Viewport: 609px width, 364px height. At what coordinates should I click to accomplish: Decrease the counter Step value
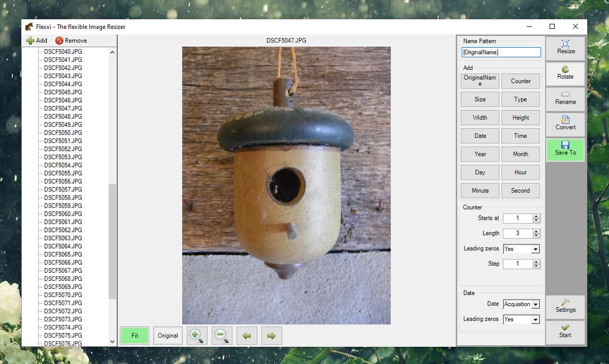click(536, 267)
